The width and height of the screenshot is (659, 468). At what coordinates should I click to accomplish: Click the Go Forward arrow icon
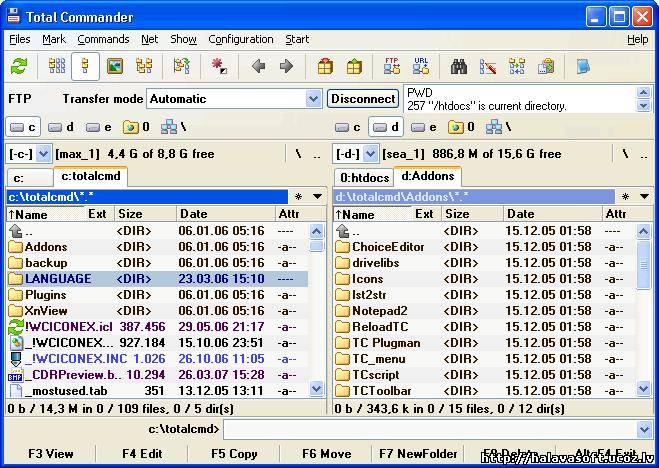286,67
